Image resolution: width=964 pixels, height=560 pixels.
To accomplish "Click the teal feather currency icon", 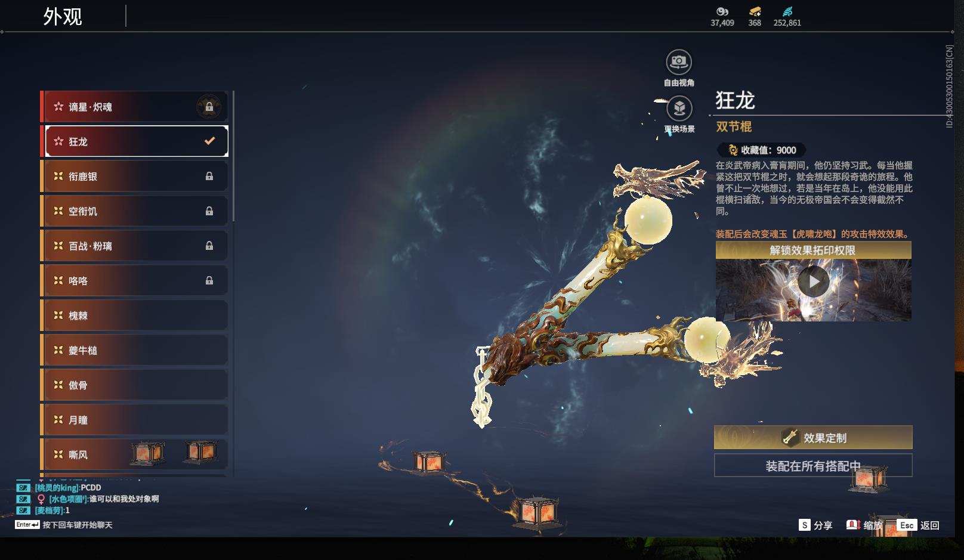I will coord(787,11).
